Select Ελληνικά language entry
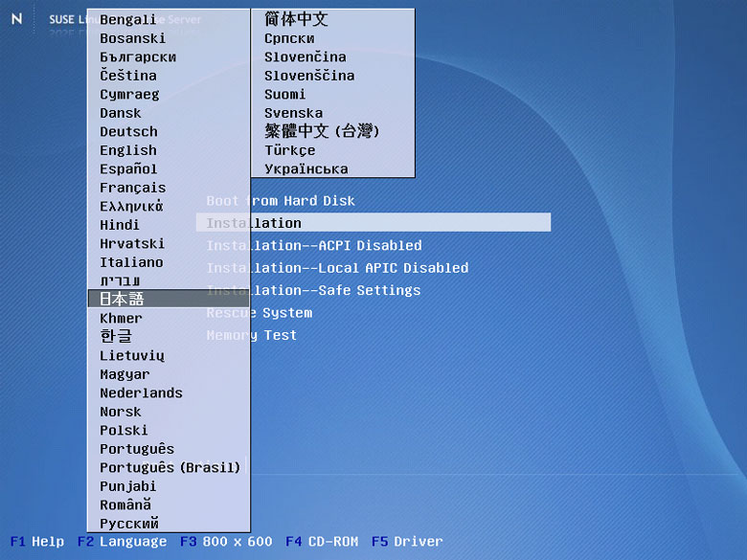The width and height of the screenshot is (747, 560). pos(131,206)
